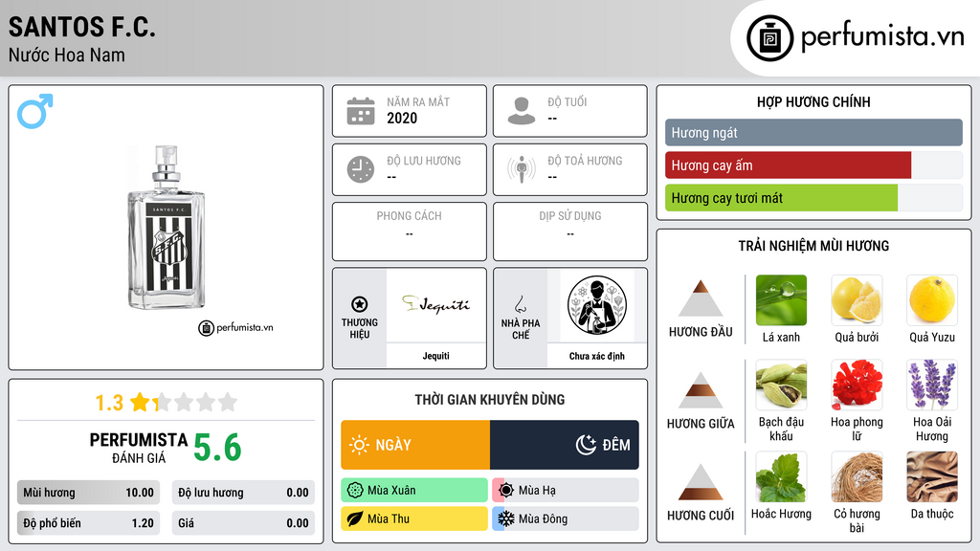Click the Jequiti brand name link

(x=435, y=356)
